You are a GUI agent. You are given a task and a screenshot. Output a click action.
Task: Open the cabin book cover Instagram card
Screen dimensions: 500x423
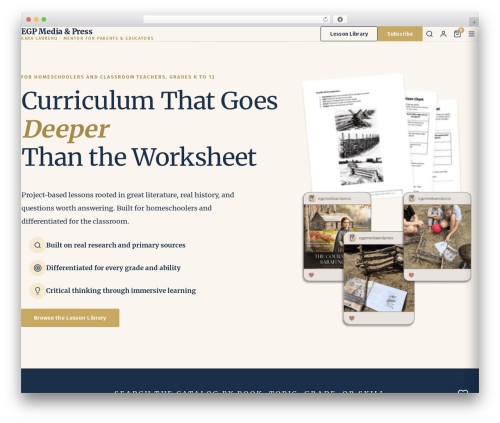(323, 237)
